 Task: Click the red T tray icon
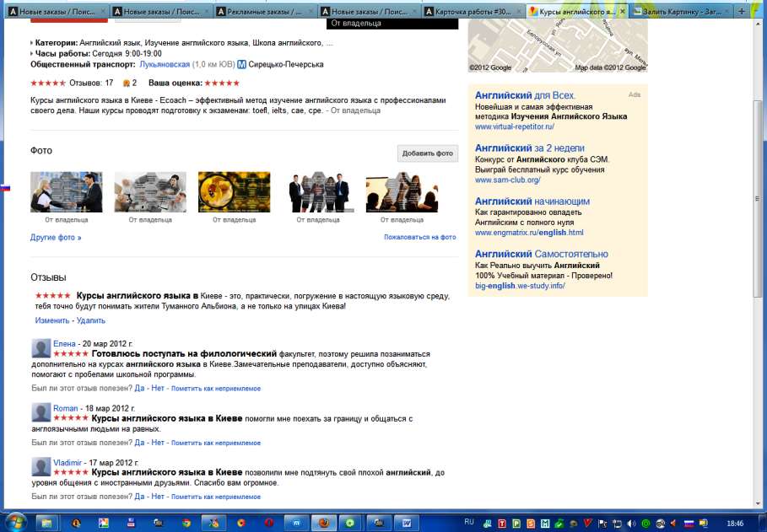tap(502, 524)
